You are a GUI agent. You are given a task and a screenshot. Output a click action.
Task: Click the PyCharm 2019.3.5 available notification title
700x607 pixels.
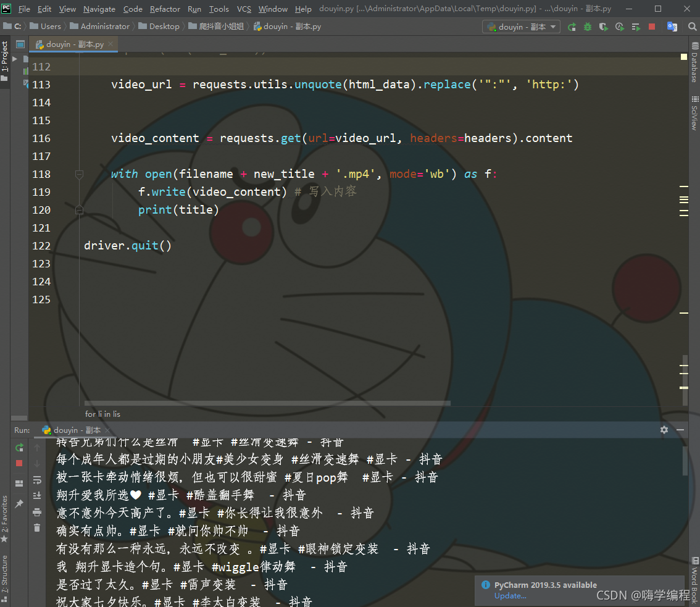(545, 585)
